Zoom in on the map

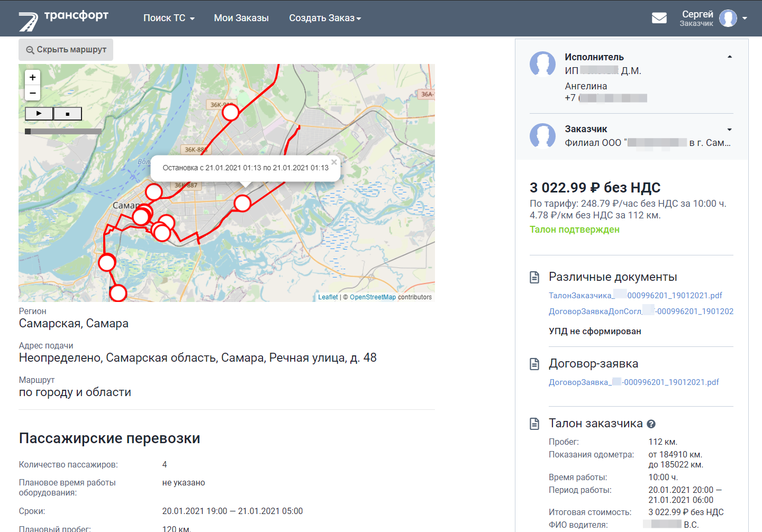(x=33, y=78)
